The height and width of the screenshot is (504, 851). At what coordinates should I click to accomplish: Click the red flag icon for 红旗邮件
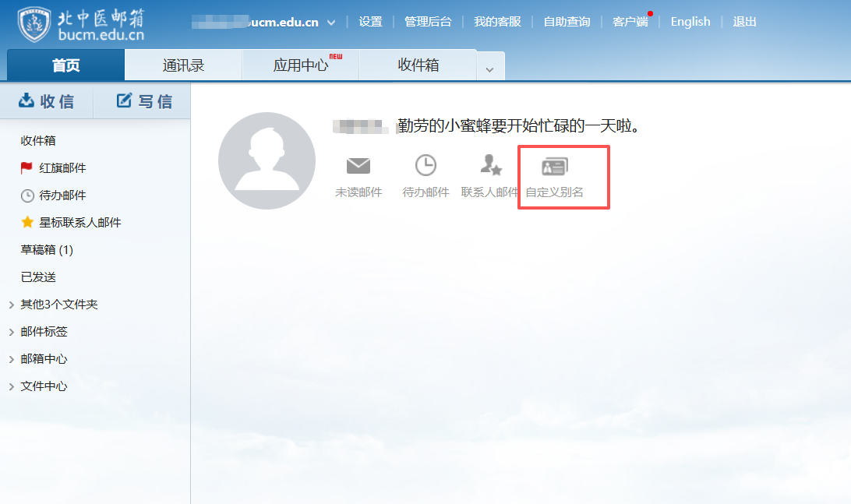(x=26, y=168)
